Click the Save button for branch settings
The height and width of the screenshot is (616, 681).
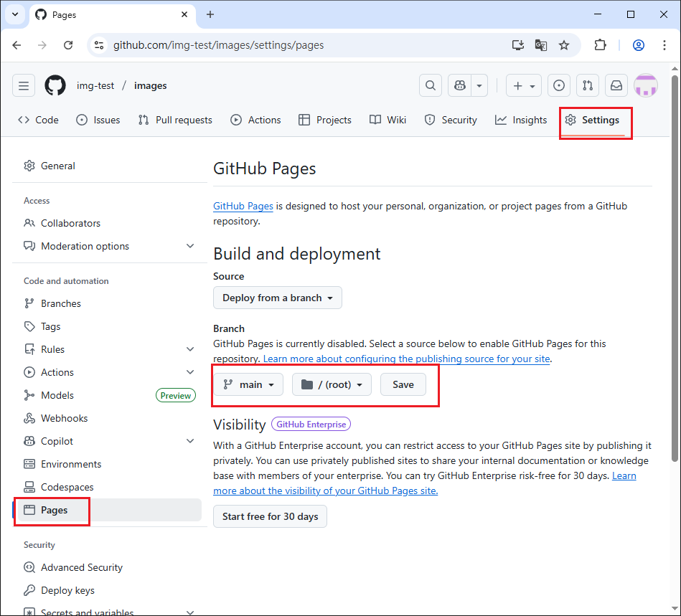(403, 384)
